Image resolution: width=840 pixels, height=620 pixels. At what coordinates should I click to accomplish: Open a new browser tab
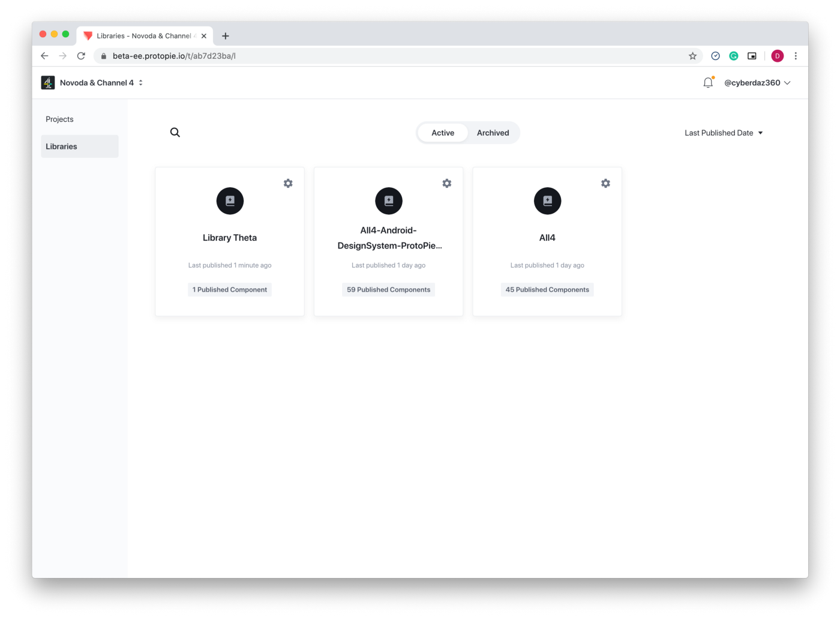pos(226,36)
